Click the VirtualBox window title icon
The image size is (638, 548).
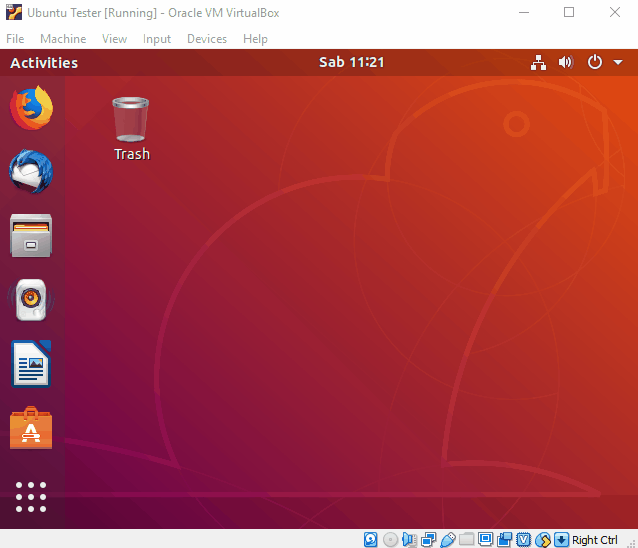(x=14, y=13)
